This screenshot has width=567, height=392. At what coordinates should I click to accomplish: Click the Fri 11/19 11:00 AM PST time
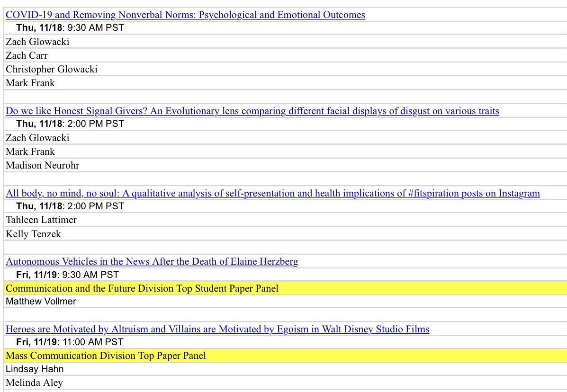(x=70, y=342)
